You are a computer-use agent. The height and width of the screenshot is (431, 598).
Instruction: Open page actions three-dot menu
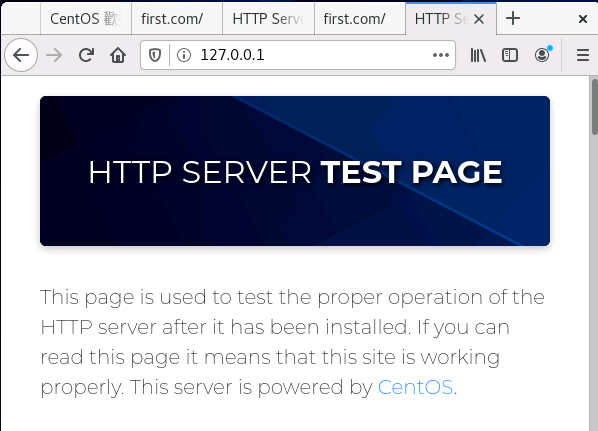click(x=440, y=55)
